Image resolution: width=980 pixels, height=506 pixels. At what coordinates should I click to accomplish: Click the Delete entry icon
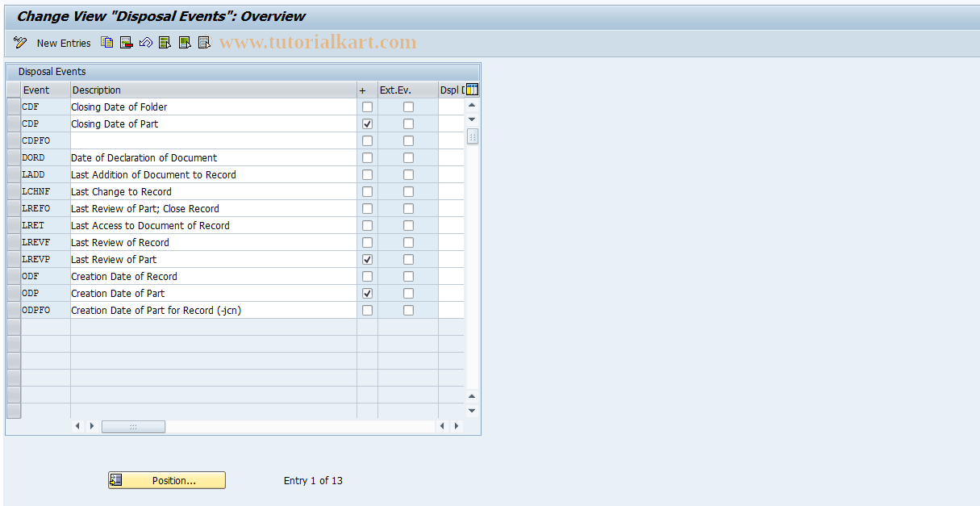(x=126, y=43)
